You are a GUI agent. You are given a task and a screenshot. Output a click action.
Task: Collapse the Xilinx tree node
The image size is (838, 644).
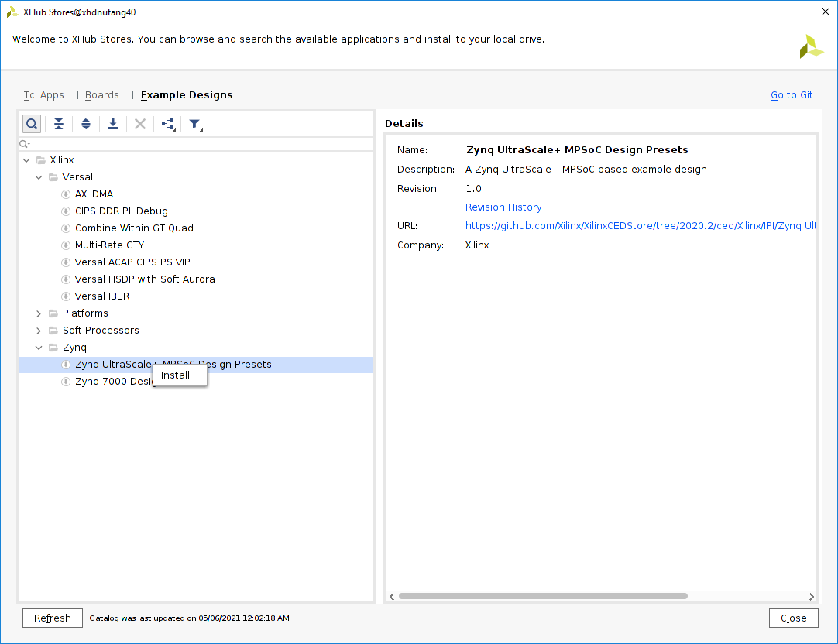click(27, 160)
